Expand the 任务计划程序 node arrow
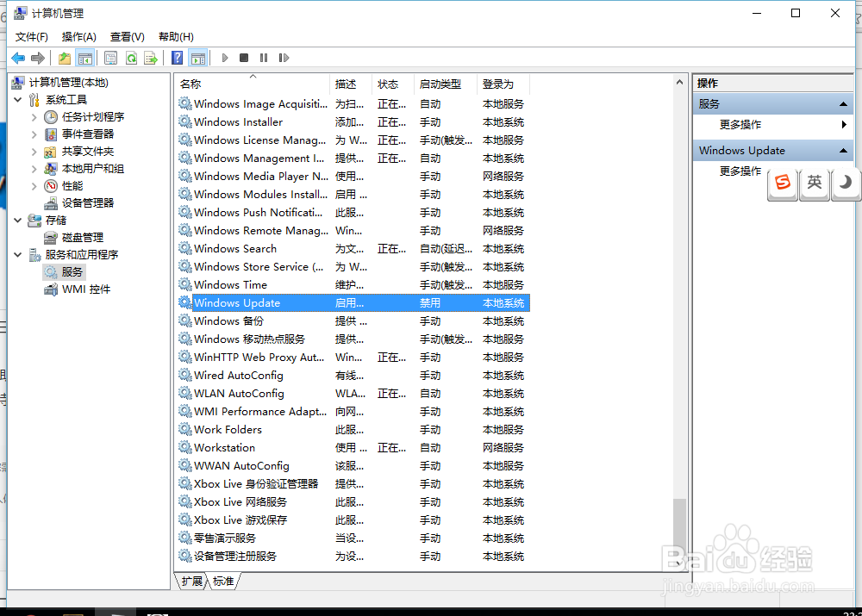 (34, 117)
